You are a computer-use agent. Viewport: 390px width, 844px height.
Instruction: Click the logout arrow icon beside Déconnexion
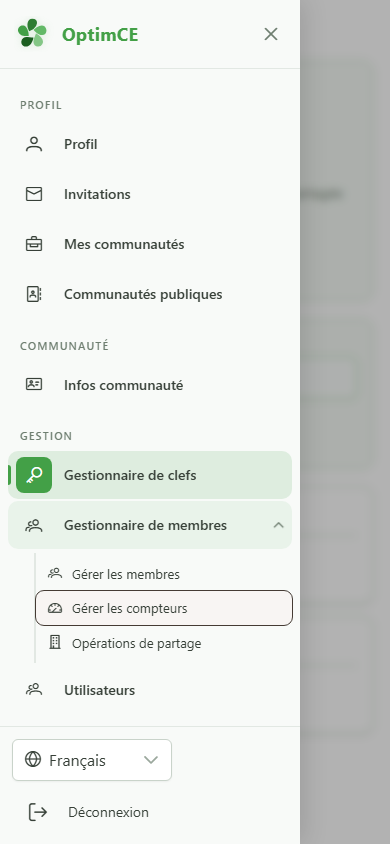[38, 812]
